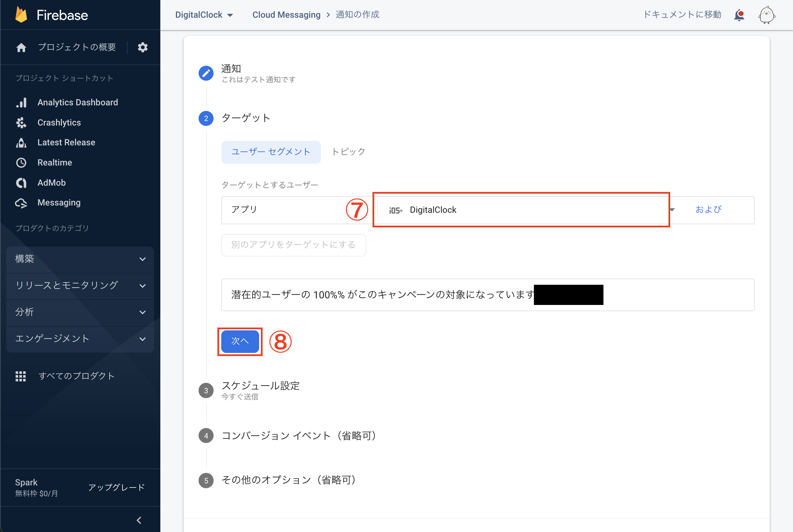Open project settings gear

coord(143,47)
